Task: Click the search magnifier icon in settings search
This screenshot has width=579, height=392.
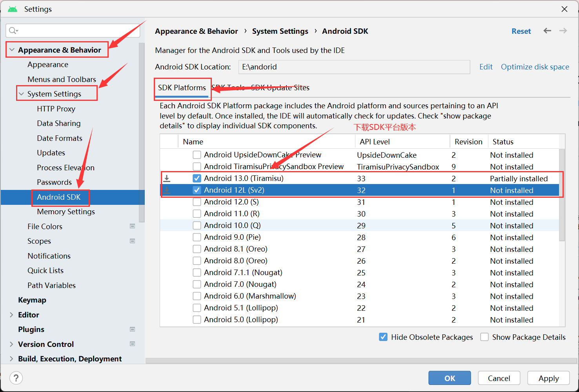Action: click(x=13, y=31)
